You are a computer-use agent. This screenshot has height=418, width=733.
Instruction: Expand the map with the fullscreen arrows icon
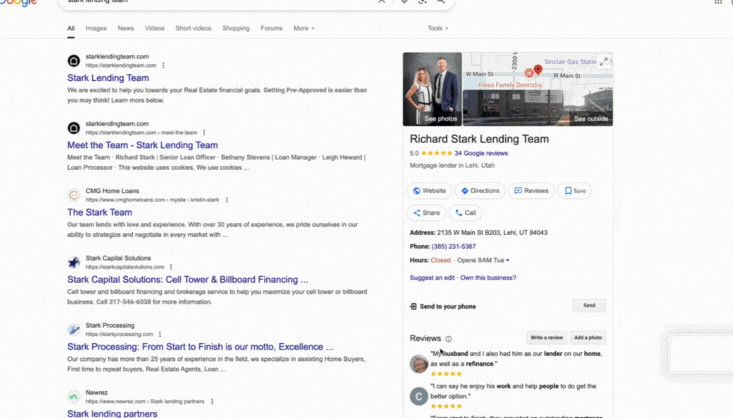(604, 61)
